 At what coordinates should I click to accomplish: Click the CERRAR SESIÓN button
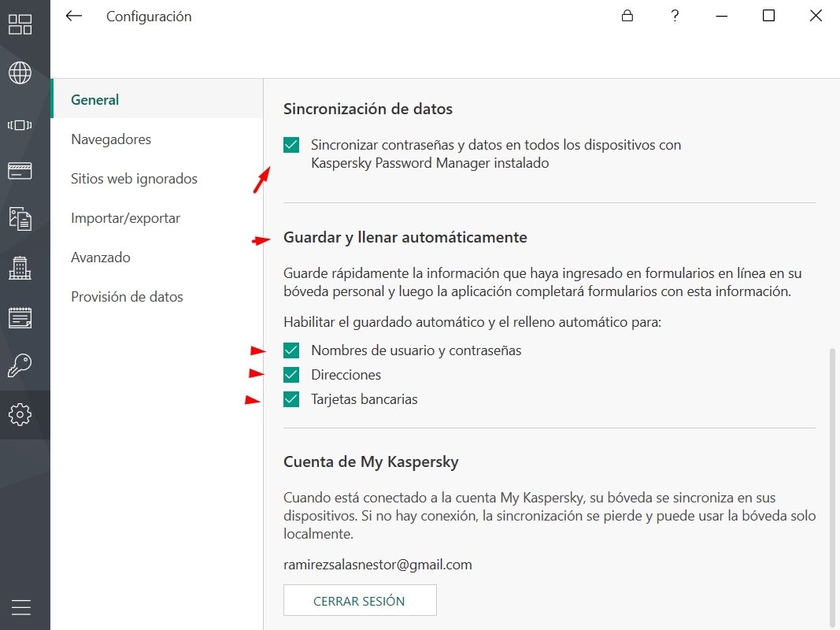[360, 601]
